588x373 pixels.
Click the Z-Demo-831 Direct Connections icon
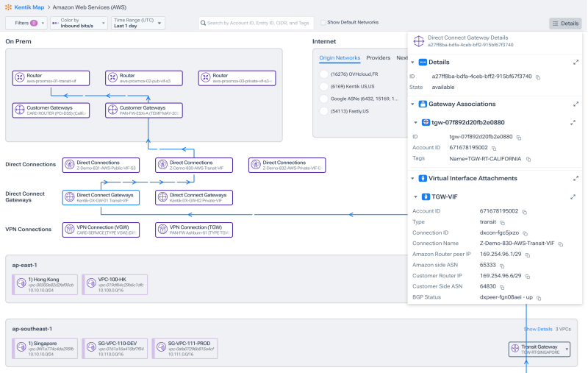[70, 165]
